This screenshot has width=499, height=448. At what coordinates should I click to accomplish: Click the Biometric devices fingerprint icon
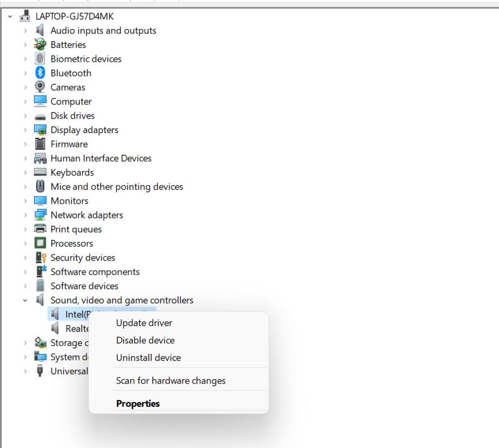pos(40,59)
